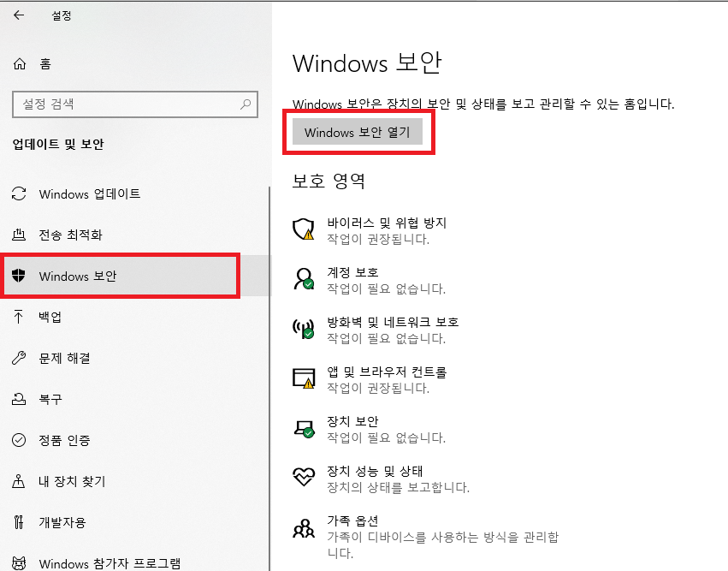Focus the 설정 검색 search field
Screen dimensions: 728x571
click(x=134, y=104)
